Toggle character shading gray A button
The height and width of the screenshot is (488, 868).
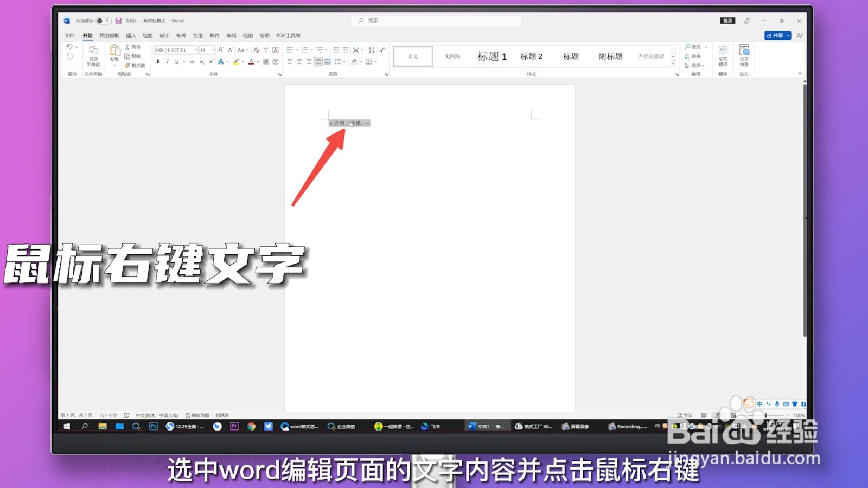[x=266, y=62]
